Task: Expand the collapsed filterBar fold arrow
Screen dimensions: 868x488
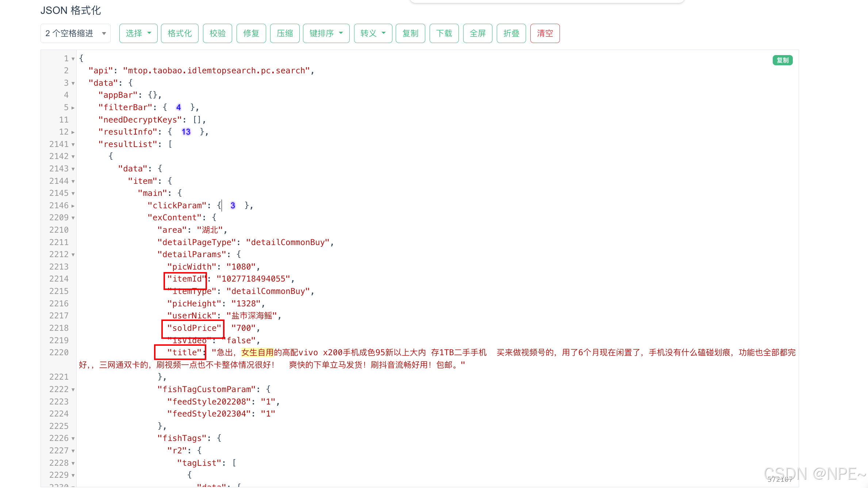Action: [x=73, y=108]
